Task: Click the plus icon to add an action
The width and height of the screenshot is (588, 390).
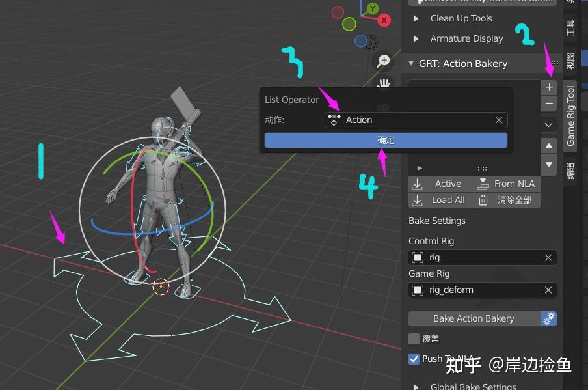Action: coord(548,87)
